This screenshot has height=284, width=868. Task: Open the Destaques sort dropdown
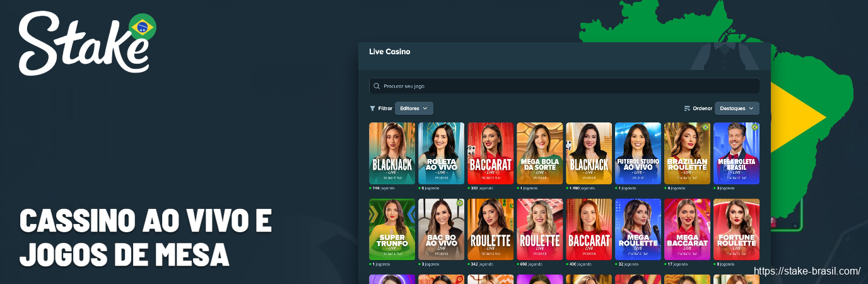coord(737,108)
